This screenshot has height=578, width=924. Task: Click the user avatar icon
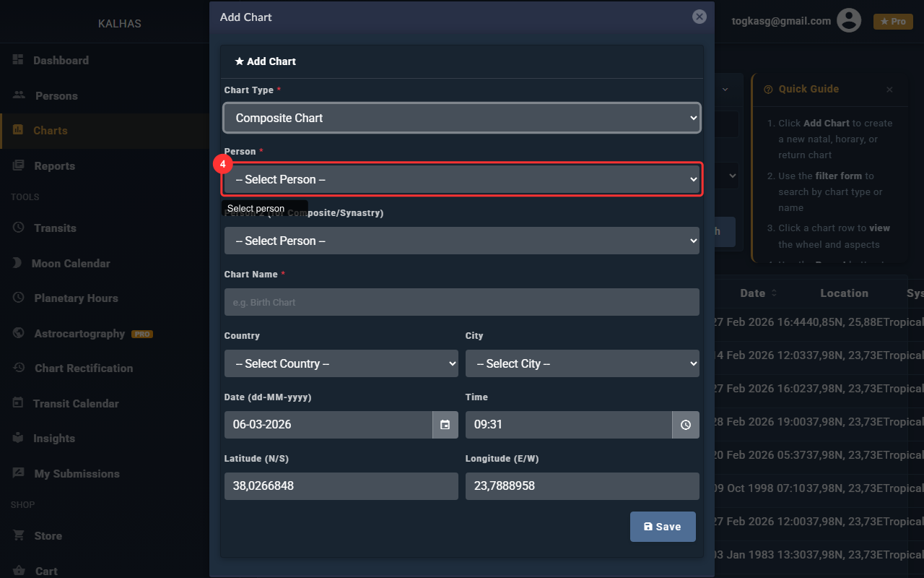pos(849,21)
